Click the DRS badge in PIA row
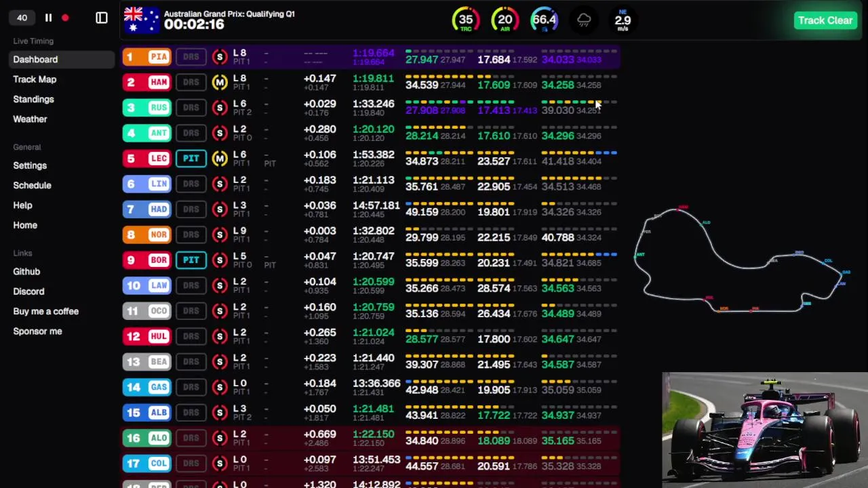 coord(191,57)
